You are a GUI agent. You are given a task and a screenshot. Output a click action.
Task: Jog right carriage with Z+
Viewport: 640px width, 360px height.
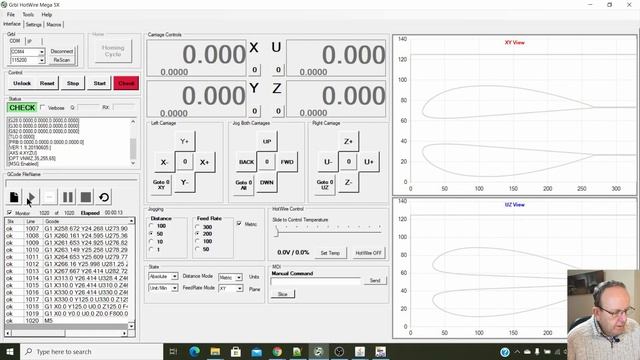[x=348, y=141]
